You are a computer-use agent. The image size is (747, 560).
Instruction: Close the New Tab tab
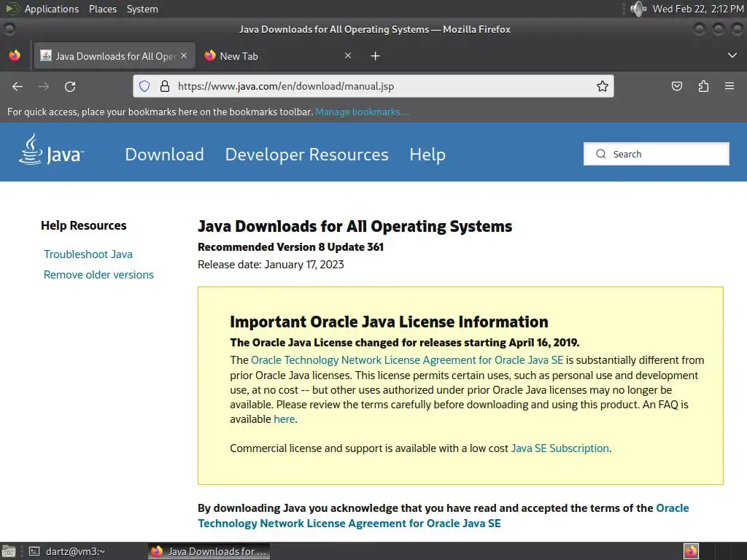coord(348,55)
